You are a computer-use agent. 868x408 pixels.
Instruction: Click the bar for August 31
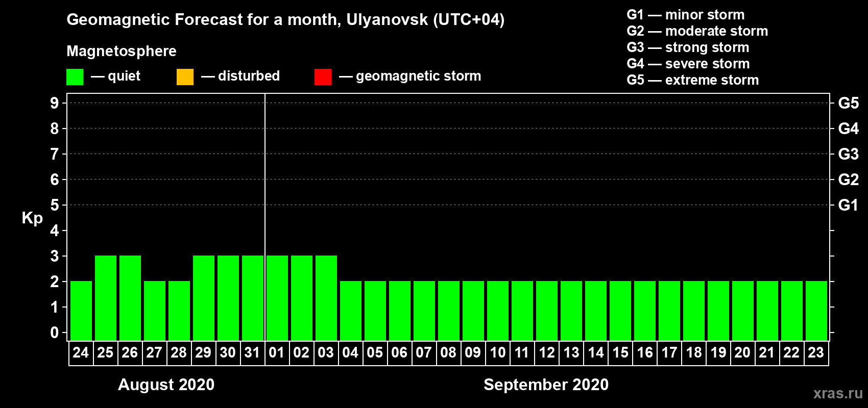[x=253, y=298]
